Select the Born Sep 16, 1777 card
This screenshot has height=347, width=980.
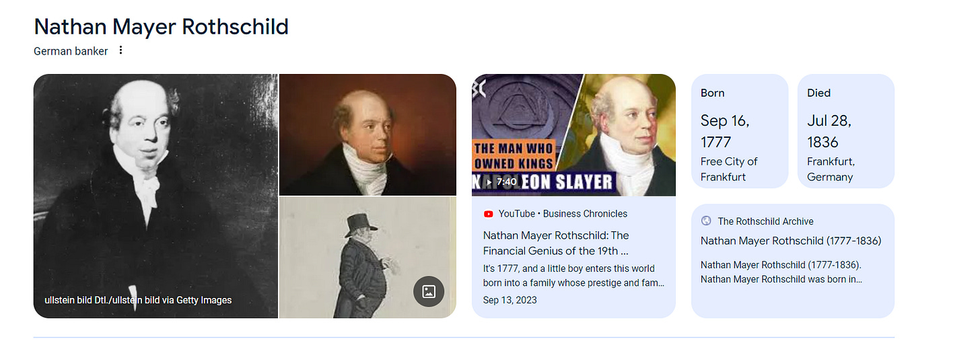coord(740,131)
